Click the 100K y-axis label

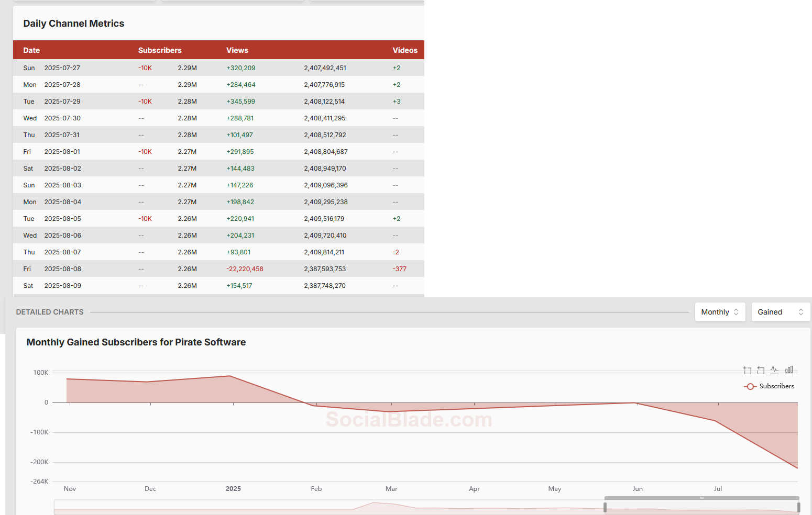[41, 373]
